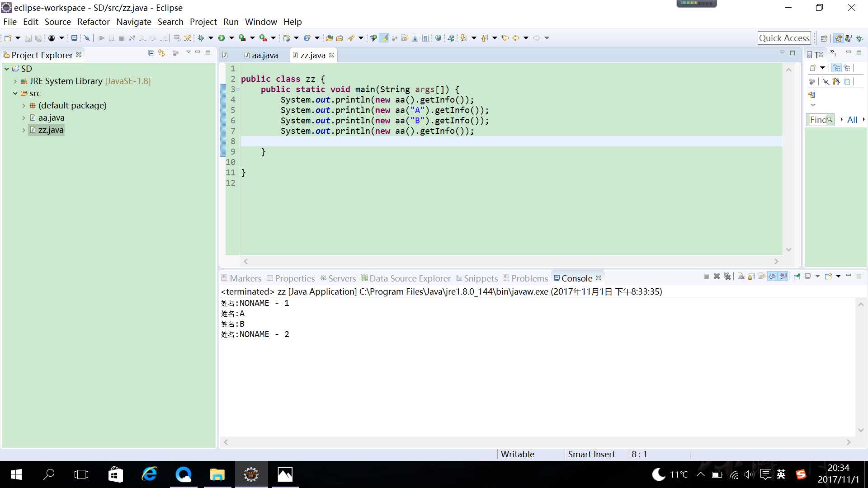This screenshot has height=488, width=868.
Task: Select the Console view tab
Action: [576, 278]
